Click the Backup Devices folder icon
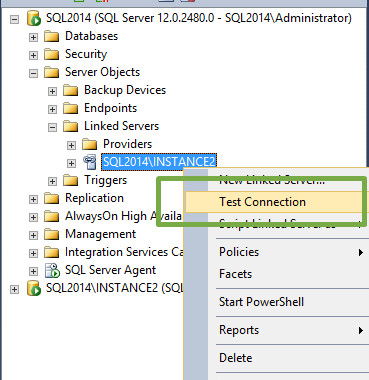 [x=71, y=90]
